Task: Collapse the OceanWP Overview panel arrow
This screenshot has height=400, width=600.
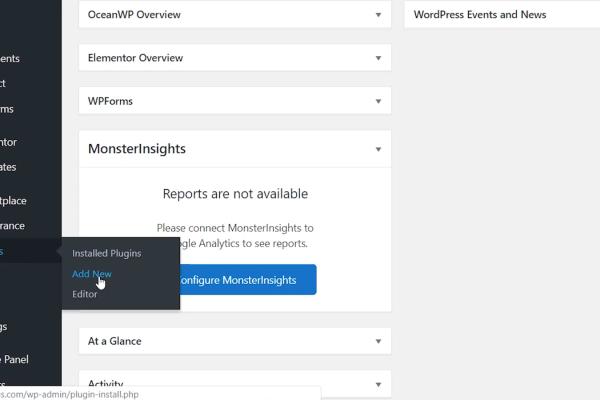Action: [x=378, y=15]
